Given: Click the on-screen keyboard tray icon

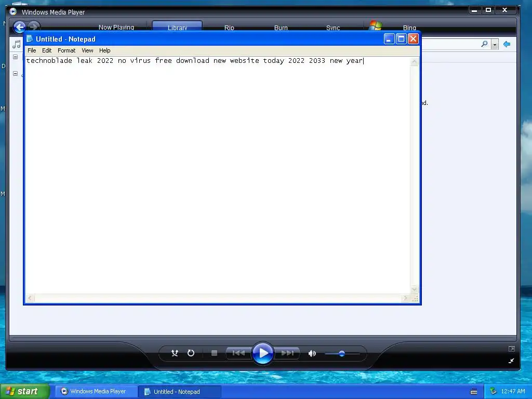Looking at the screenshot, I should pyautogui.click(x=474, y=392).
